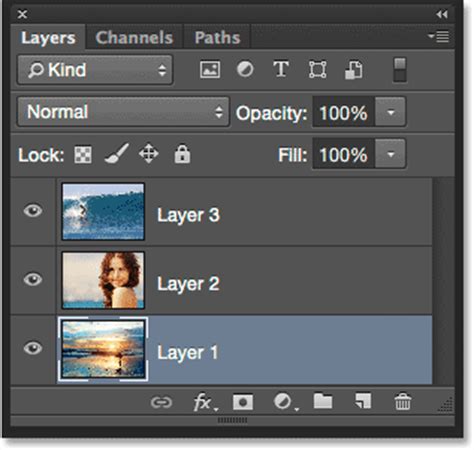Select Layer 3 surfer thumbnail

point(103,211)
